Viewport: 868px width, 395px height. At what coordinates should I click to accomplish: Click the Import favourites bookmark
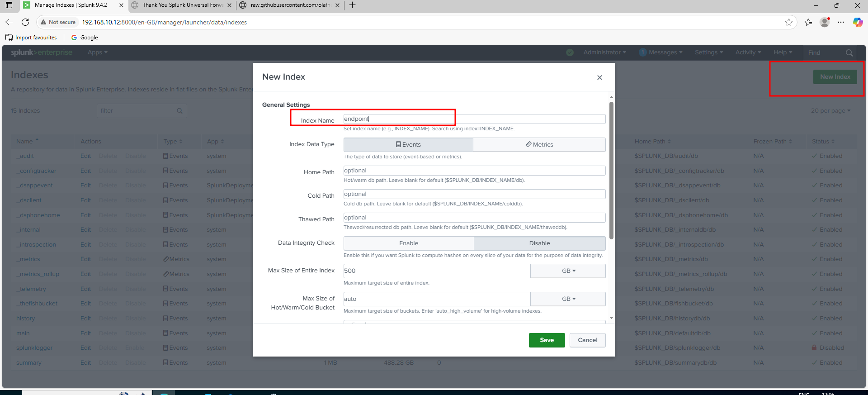pos(31,38)
